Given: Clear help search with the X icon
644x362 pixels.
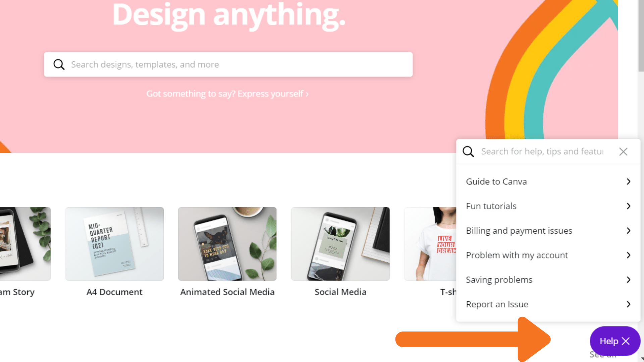Looking at the screenshot, I should tap(623, 152).
